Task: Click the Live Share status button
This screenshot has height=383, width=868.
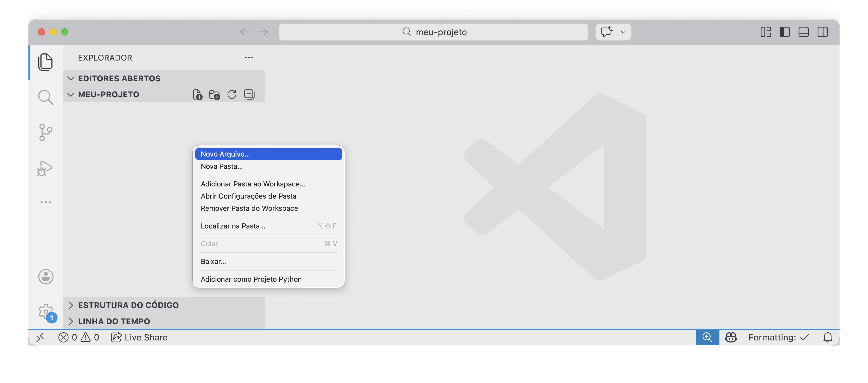Action: click(x=139, y=337)
